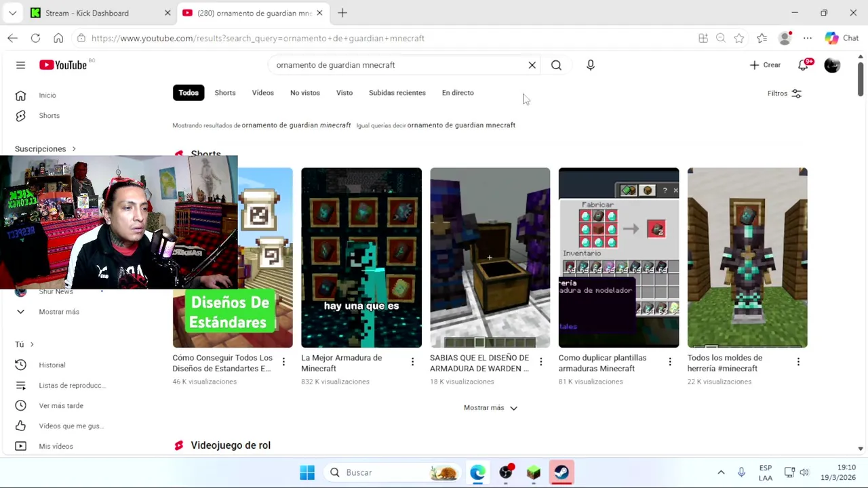The image size is (868, 488).
Task: Open the 'SABIAS QUE EL DISEÑO' short thumbnail
Action: (490, 258)
